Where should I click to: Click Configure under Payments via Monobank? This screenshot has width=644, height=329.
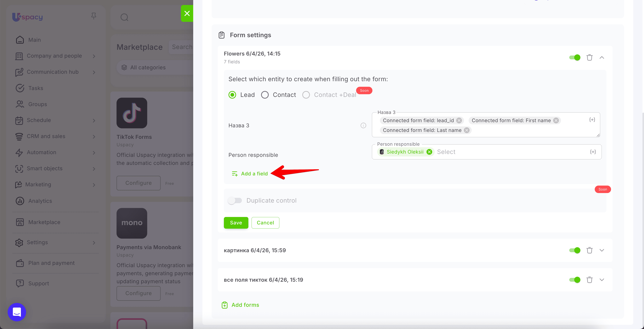(139, 293)
